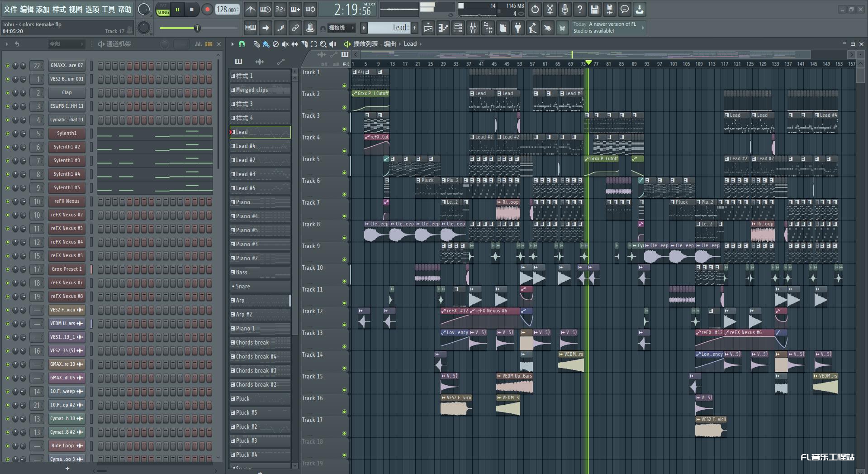The width and height of the screenshot is (868, 474).
Task: Select the playlist draw pencil tool
Action: point(256,44)
